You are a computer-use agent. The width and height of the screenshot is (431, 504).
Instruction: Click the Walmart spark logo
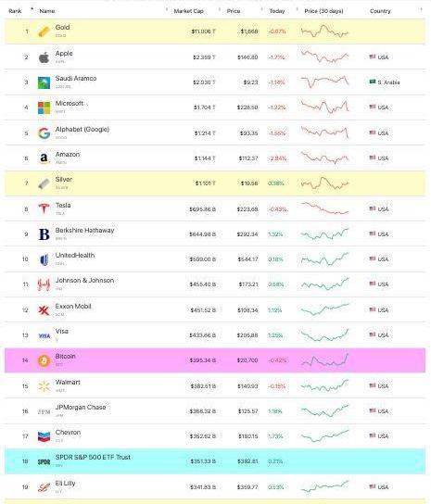coord(44,386)
